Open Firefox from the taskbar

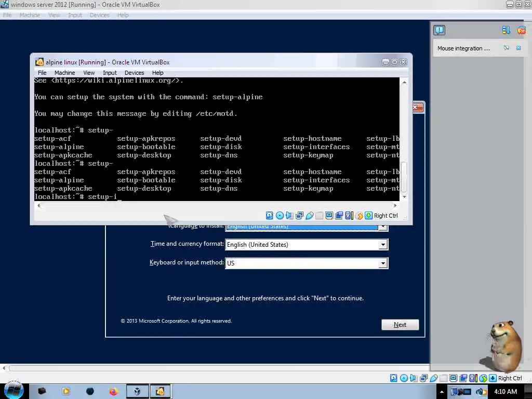click(x=113, y=392)
